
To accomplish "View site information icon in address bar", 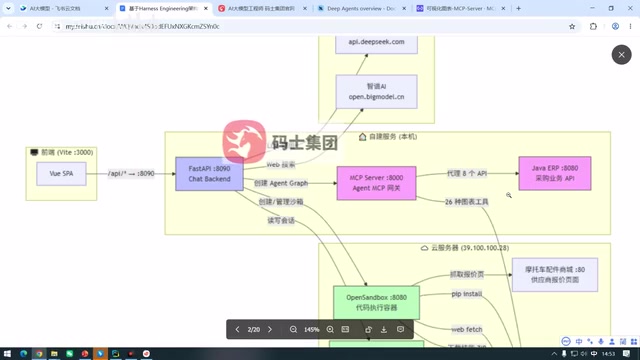I will [57, 26].
